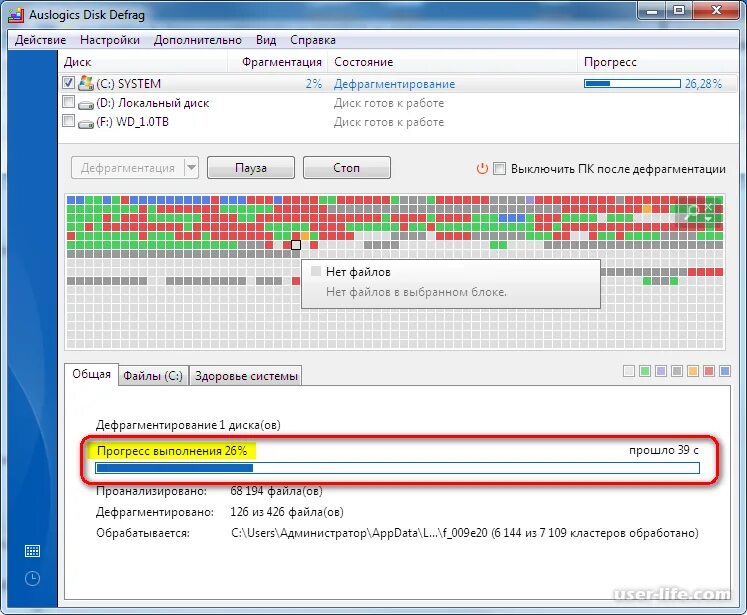Open the Действие menu
This screenshot has height=615, width=747.
(40, 40)
